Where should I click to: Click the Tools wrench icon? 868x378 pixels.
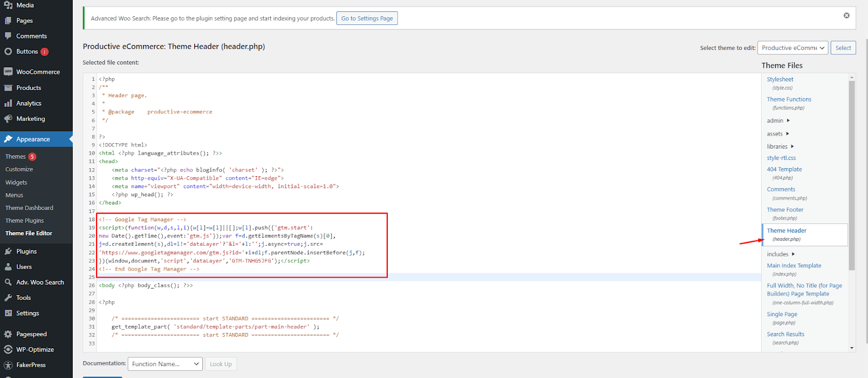pyautogui.click(x=8, y=298)
